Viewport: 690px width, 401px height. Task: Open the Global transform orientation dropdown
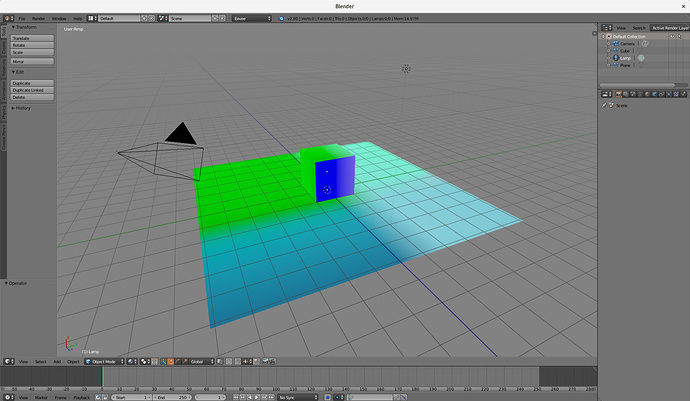point(202,361)
